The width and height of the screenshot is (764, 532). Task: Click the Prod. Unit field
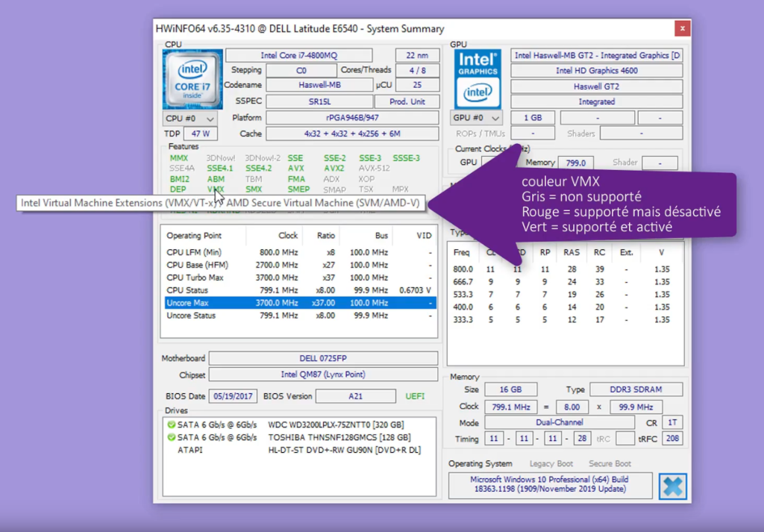[x=407, y=101]
